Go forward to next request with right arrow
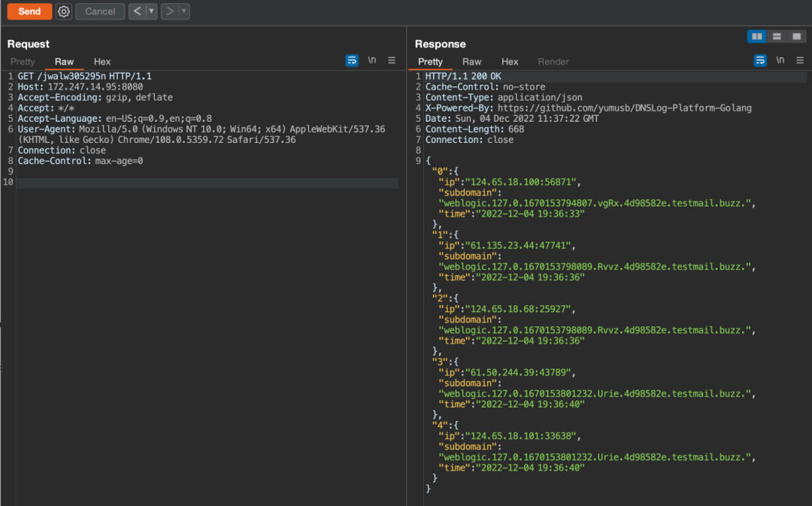 (x=169, y=11)
